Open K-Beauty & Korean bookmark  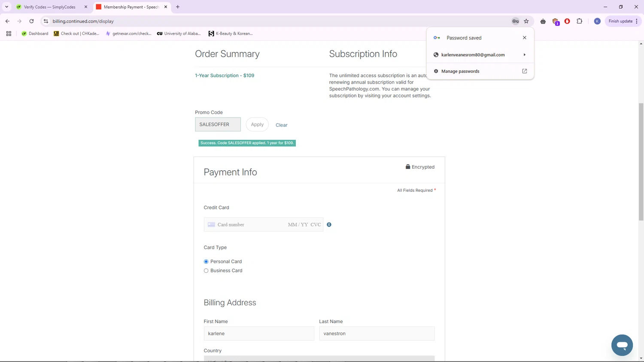[x=231, y=33]
